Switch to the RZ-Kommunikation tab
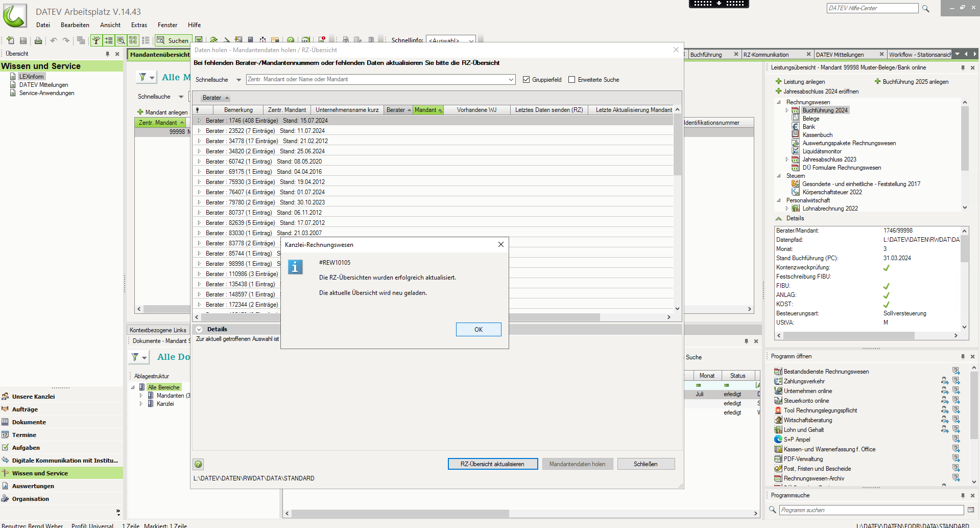Image resolution: width=980 pixels, height=528 pixels. click(766, 55)
